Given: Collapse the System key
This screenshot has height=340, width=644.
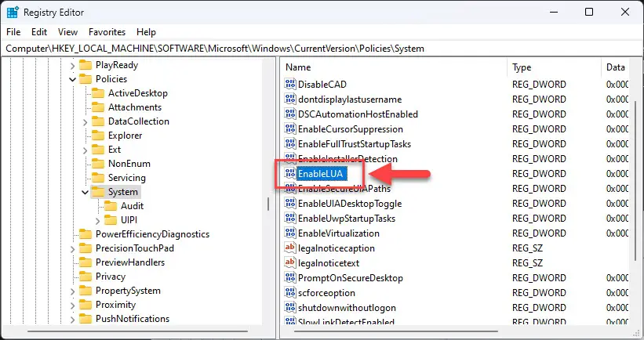Looking at the screenshot, I should point(85,192).
